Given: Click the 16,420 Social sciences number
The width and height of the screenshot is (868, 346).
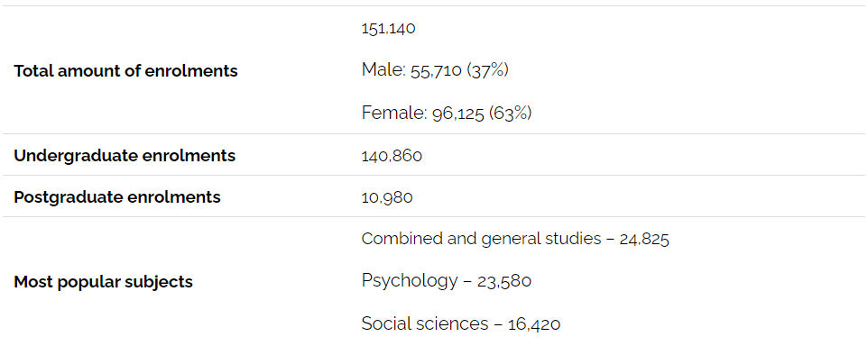Looking at the screenshot, I should [x=534, y=324].
